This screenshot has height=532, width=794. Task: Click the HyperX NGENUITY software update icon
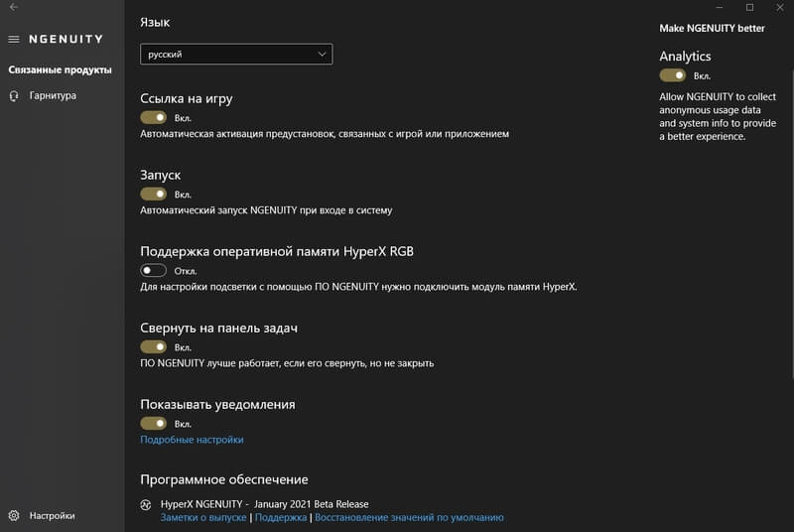146,504
